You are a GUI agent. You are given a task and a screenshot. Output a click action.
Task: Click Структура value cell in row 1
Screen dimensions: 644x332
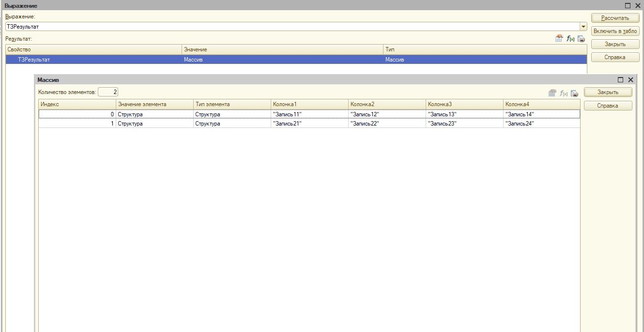(154, 124)
